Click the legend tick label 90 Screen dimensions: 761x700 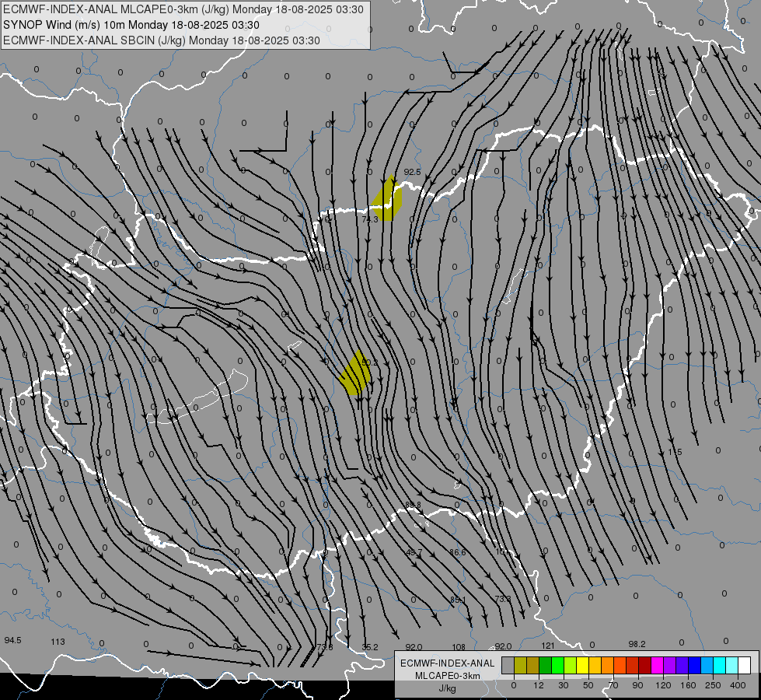pos(637,685)
